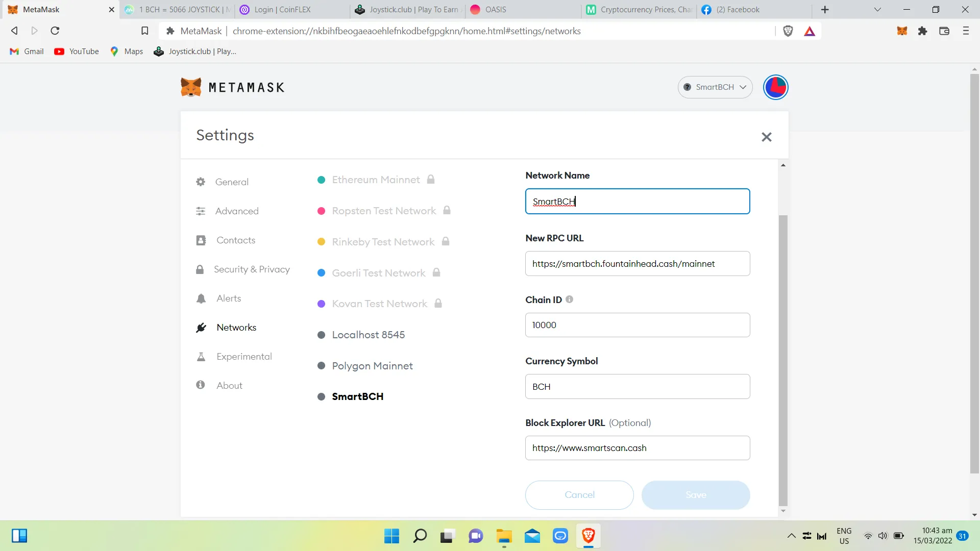Open the Teams Chat taskbar icon
This screenshot has width=980, height=551.
(x=476, y=536)
